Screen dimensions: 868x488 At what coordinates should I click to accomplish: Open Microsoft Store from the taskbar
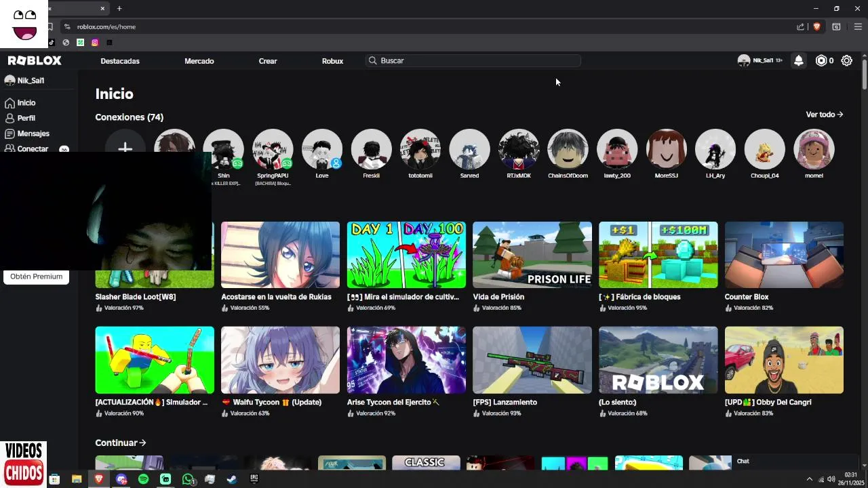[x=55, y=479]
